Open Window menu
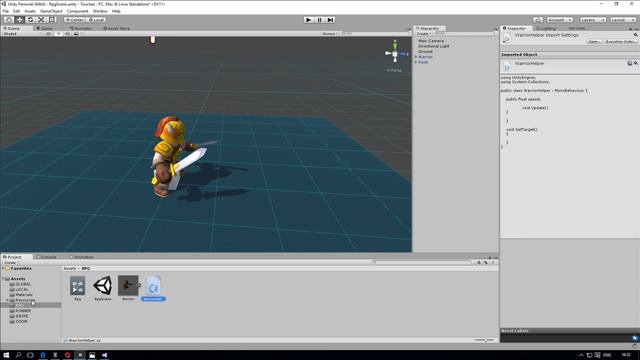640x360 pixels. [x=100, y=11]
